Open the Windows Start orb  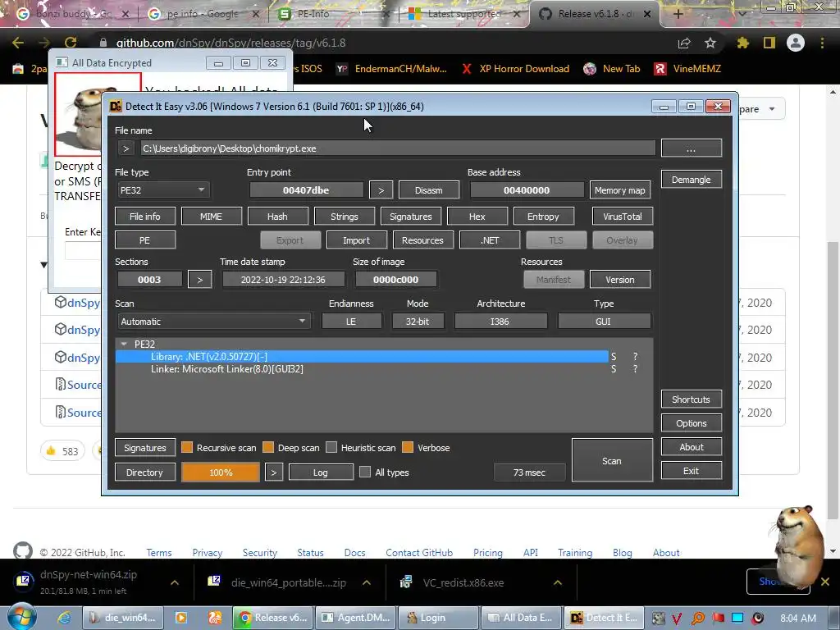[x=22, y=617]
